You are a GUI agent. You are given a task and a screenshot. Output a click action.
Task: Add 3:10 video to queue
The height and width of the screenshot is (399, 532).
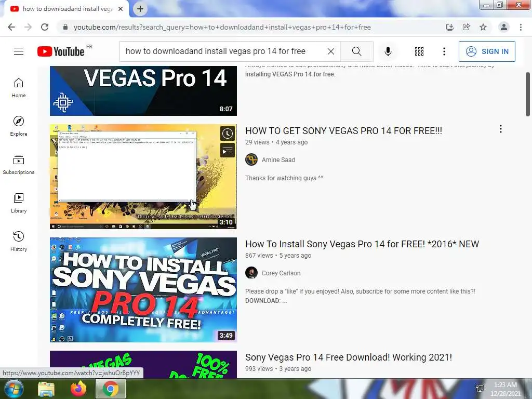coord(228,150)
